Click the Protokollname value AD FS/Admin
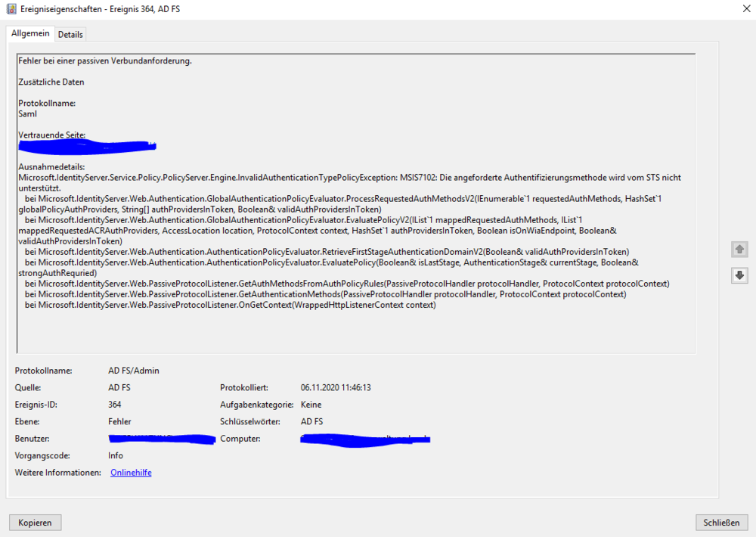The width and height of the screenshot is (756, 537). pyautogui.click(x=133, y=371)
